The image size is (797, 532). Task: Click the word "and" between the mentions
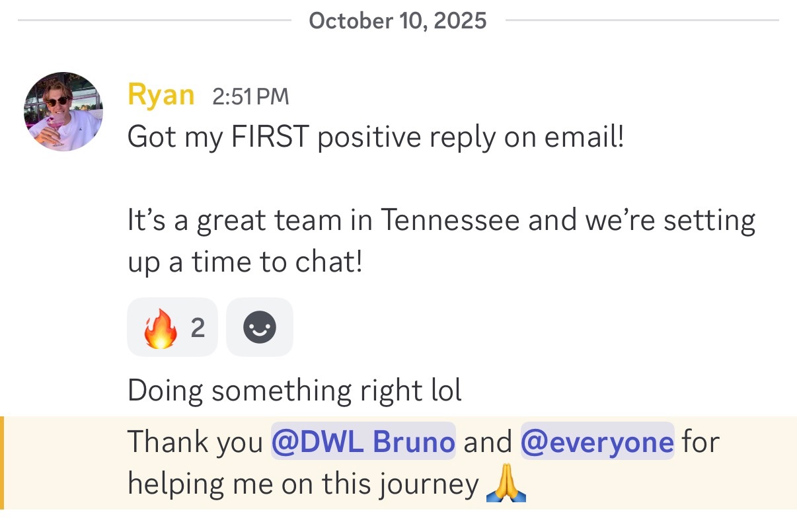tap(488, 441)
